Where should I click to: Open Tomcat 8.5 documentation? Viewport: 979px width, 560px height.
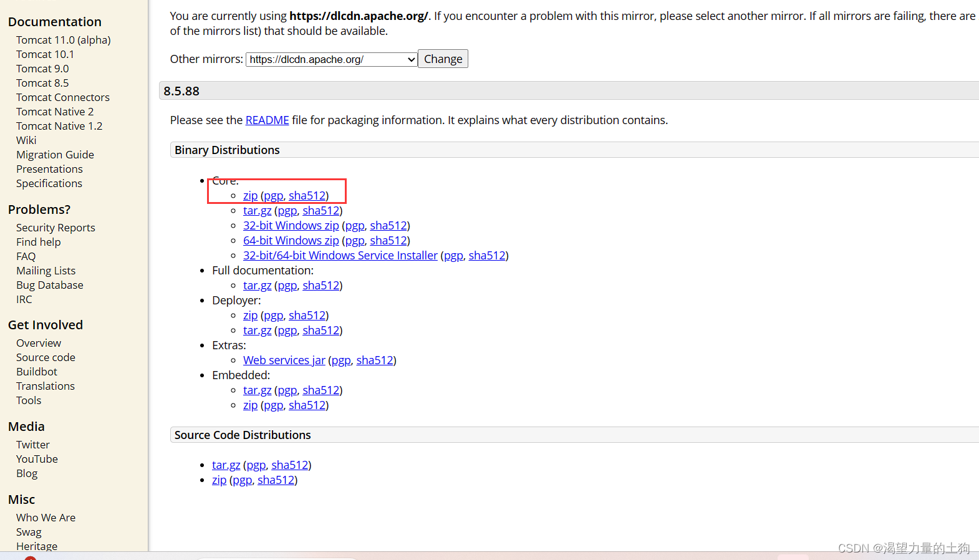[x=42, y=83]
